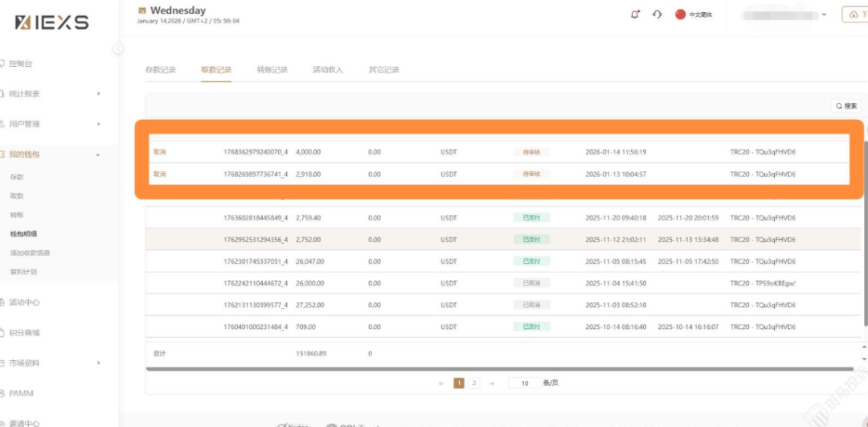The width and height of the screenshot is (868, 427).
Task: Go to previous page arrow in pagination
Action: [441, 384]
